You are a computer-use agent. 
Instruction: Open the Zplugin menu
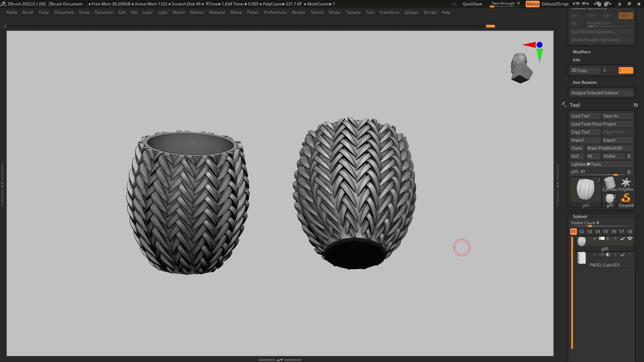pyautogui.click(x=411, y=12)
